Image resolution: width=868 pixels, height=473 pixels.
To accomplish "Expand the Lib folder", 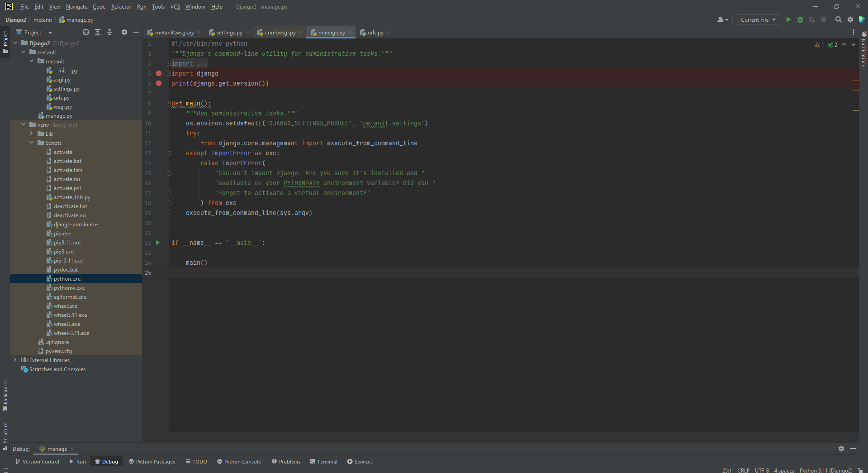I will 32,134.
